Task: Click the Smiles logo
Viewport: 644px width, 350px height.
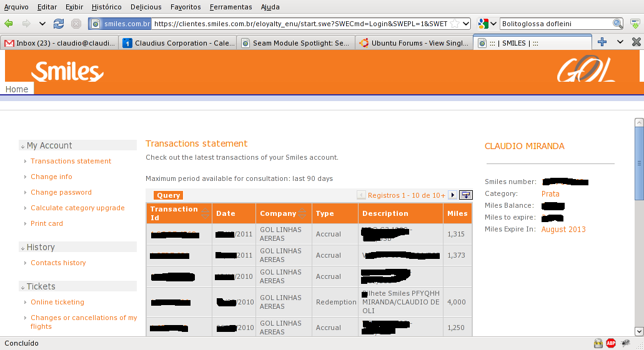Action: pos(67,72)
